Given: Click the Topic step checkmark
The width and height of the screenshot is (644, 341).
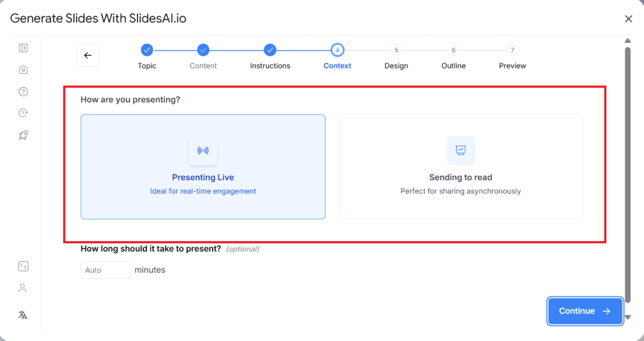Looking at the screenshot, I should [x=147, y=50].
